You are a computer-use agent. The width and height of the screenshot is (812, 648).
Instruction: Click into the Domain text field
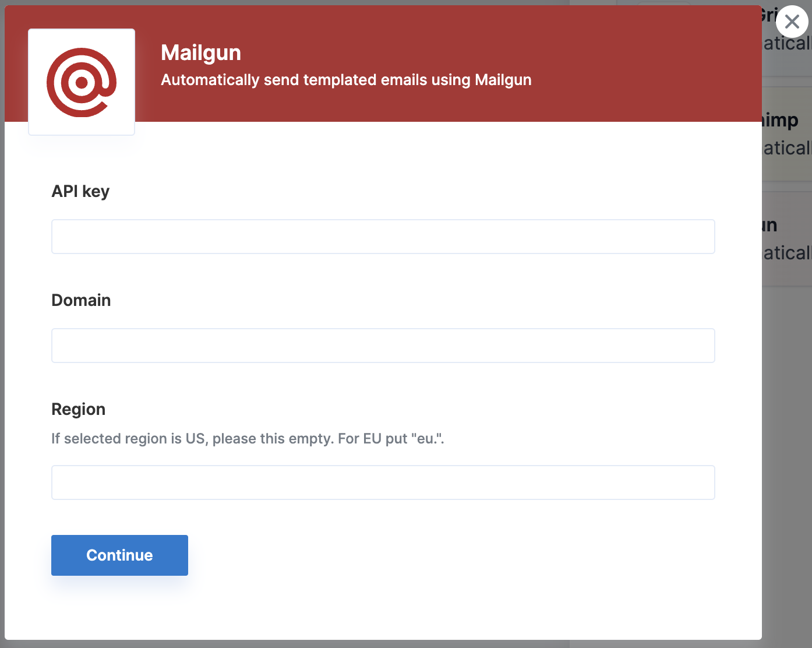(383, 346)
